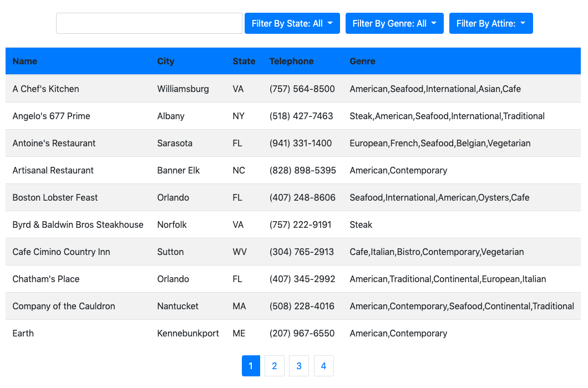Click the Telephone column header
Viewport: 588px width, 388px height.
coord(291,61)
